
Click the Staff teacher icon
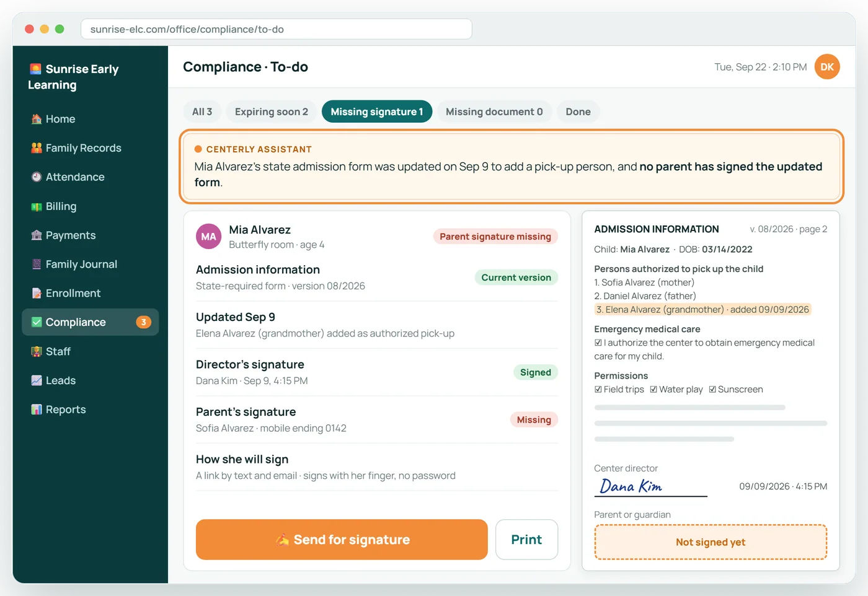(37, 351)
